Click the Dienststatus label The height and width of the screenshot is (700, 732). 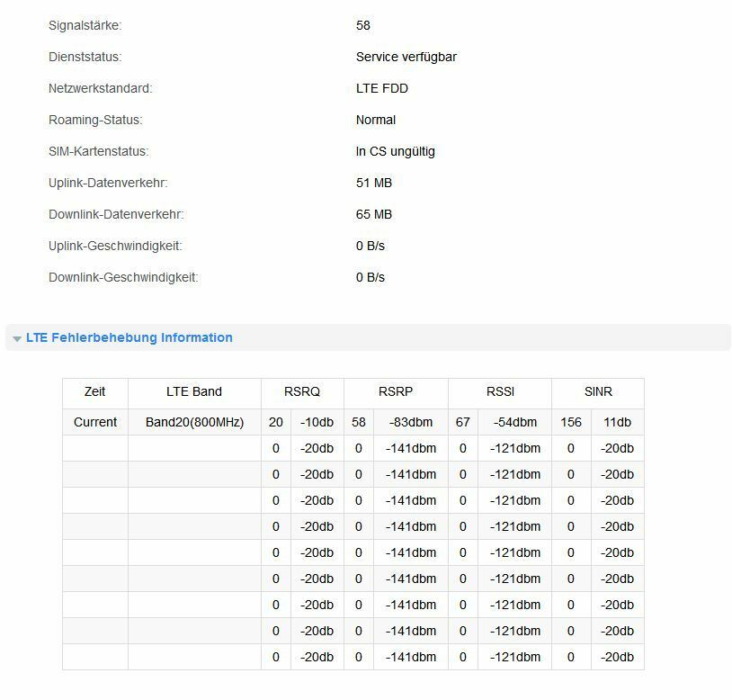tap(85, 57)
